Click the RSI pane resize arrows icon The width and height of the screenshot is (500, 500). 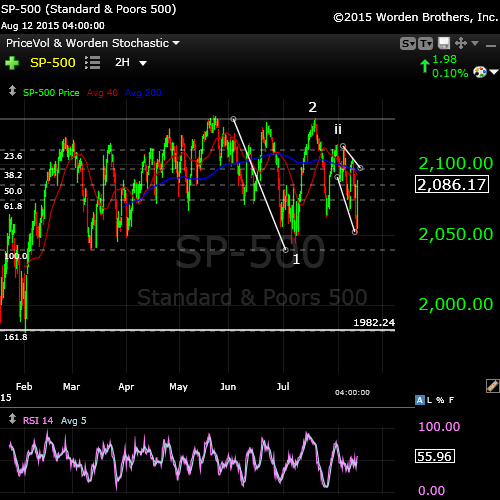12,419
